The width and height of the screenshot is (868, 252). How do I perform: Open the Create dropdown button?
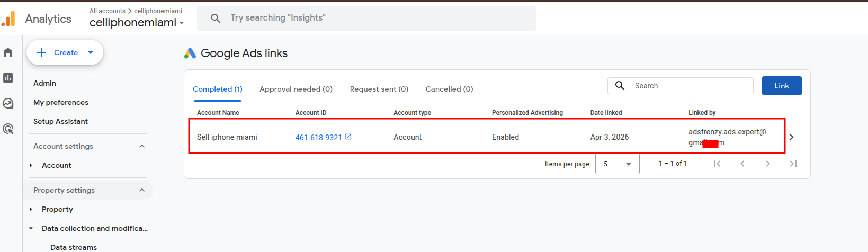pos(65,52)
